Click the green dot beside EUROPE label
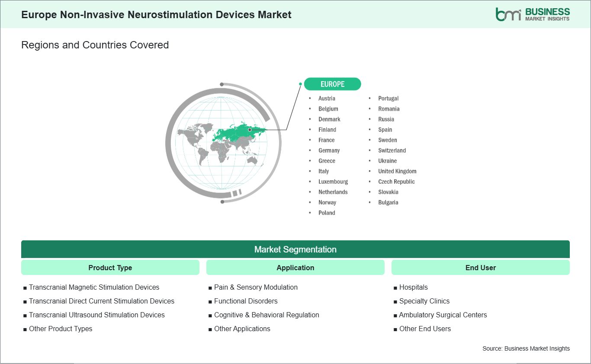The image size is (591, 364). point(300,84)
